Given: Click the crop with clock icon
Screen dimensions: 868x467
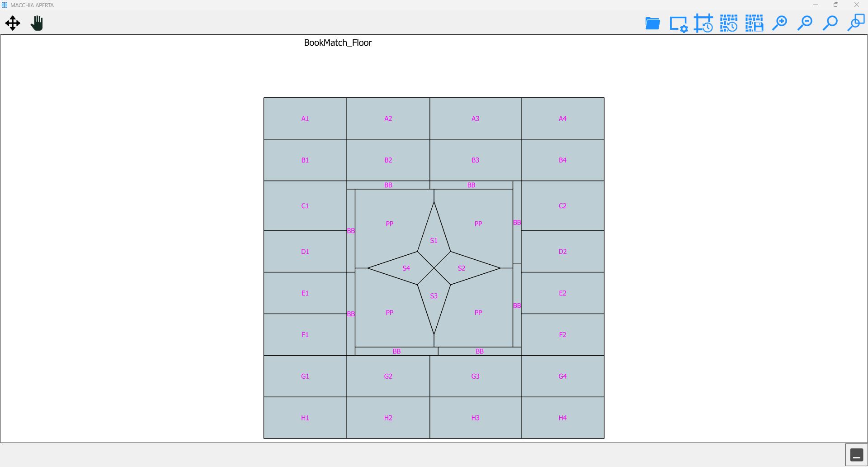Looking at the screenshot, I should [703, 23].
